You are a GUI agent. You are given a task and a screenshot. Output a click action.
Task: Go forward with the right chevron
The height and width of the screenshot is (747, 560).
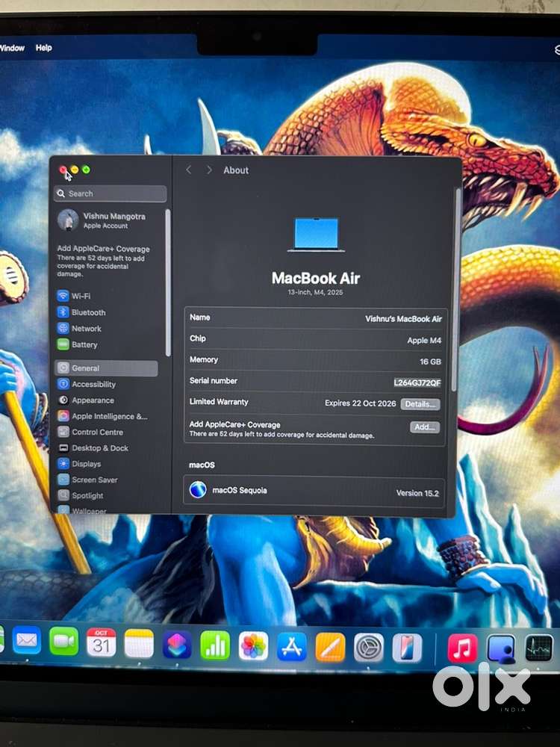[x=209, y=170]
